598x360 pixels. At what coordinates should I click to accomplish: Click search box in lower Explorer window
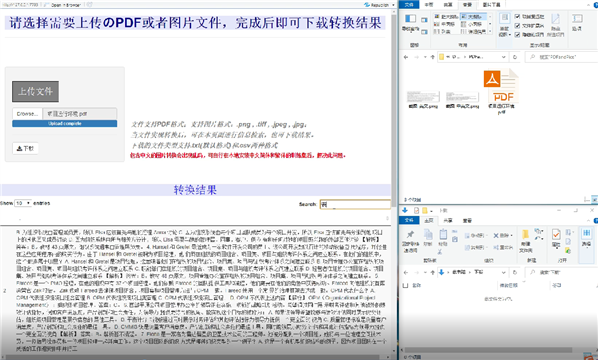click(560, 272)
